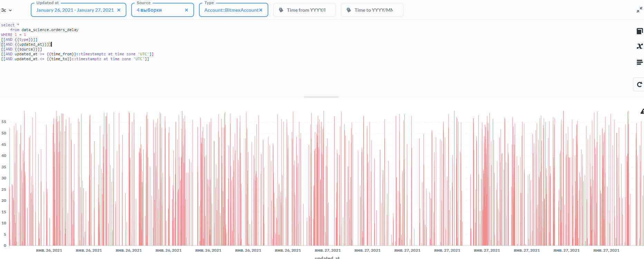This screenshot has width=644, height=259.
Task: Open the variables panel (x icon)
Action: click(x=640, y=46)
